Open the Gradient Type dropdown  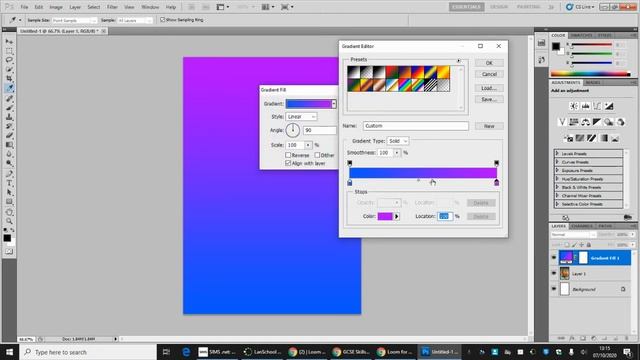[398, 141]
